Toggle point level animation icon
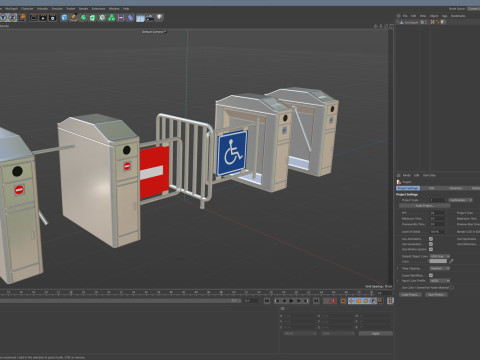 pyautogui.click(x=380, y=301)
